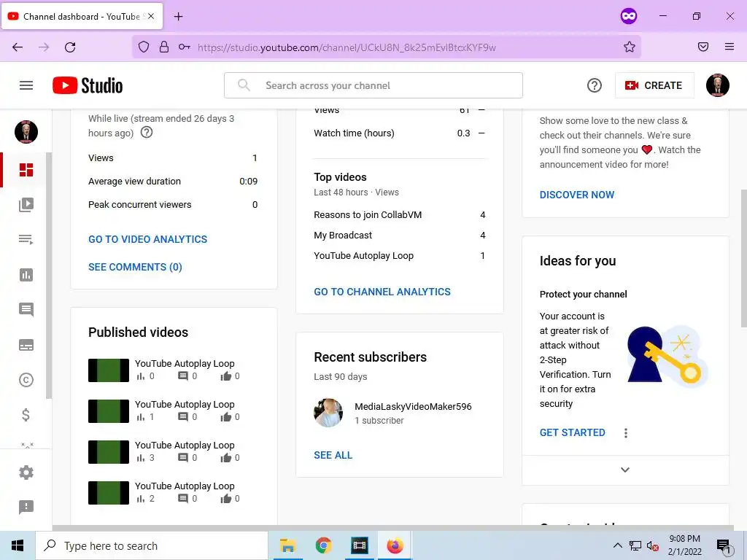Open the channel avatar in the left sidebar
Image resolution: width=747 pixels, height=560 pixels.
click(x=26, y=132)
